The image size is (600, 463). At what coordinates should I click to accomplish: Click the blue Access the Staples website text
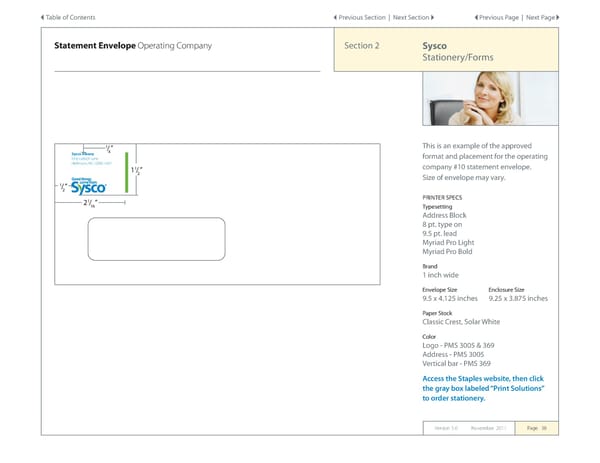point(483,388)
